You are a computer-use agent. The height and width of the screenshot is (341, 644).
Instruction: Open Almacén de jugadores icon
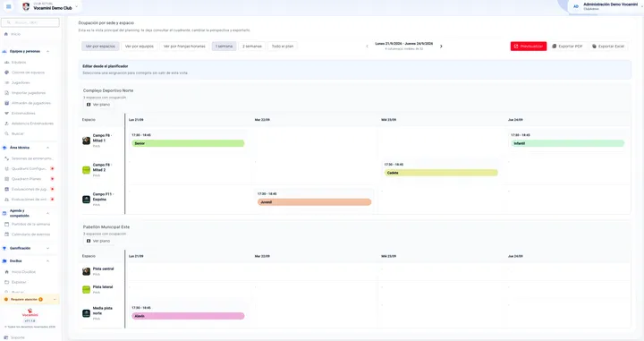coord(6,103)
